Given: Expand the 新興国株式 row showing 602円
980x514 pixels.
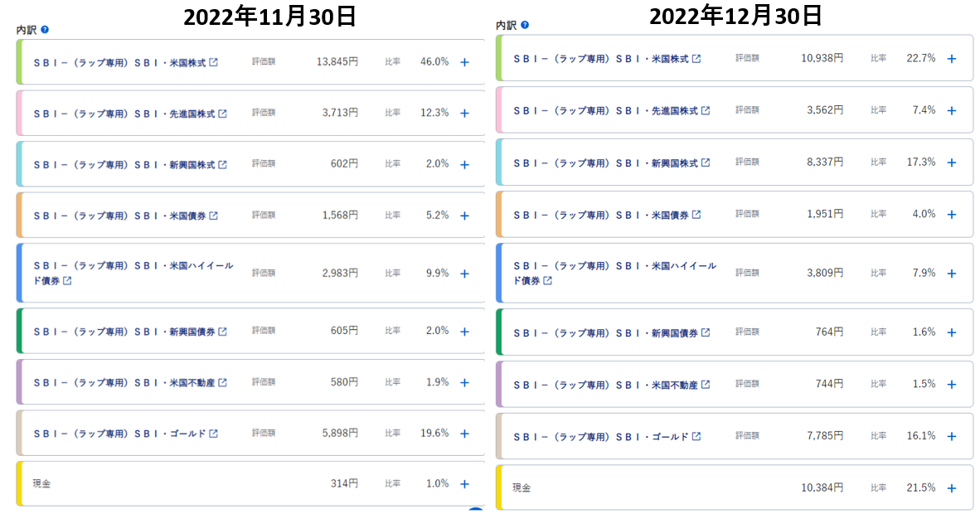Looking at the screenshot, I should point(464,164).
